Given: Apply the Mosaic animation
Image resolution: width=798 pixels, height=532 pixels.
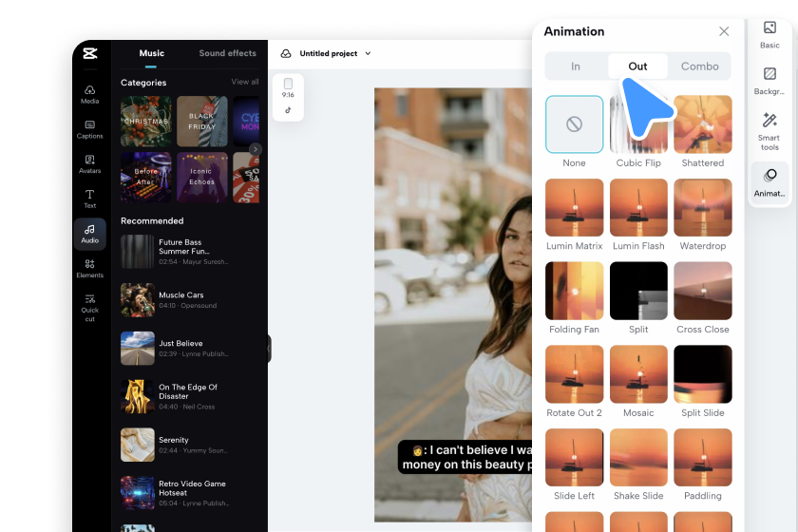Looking at the screenshot, I should [x=638, y=374].
